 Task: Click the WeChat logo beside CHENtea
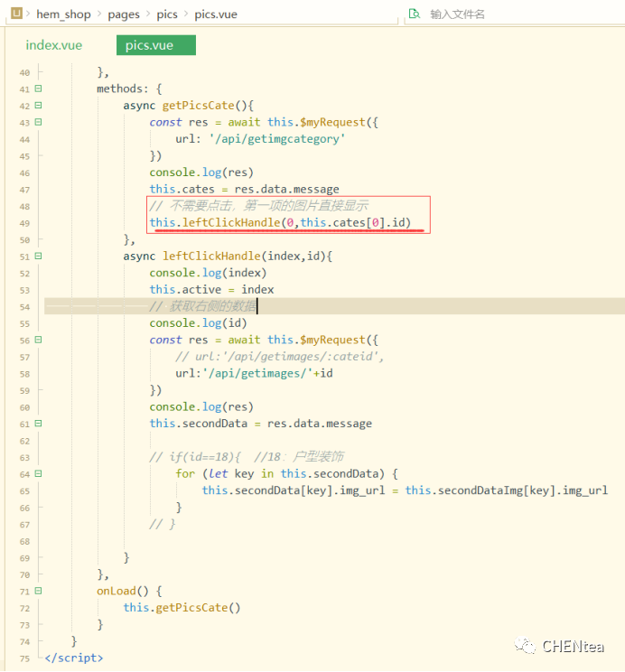[525, 646]
